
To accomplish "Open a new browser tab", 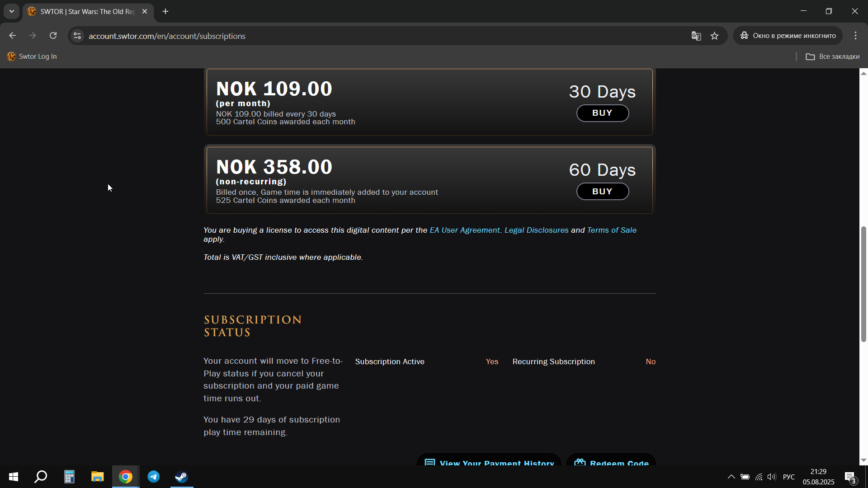I will coord(165,12).
